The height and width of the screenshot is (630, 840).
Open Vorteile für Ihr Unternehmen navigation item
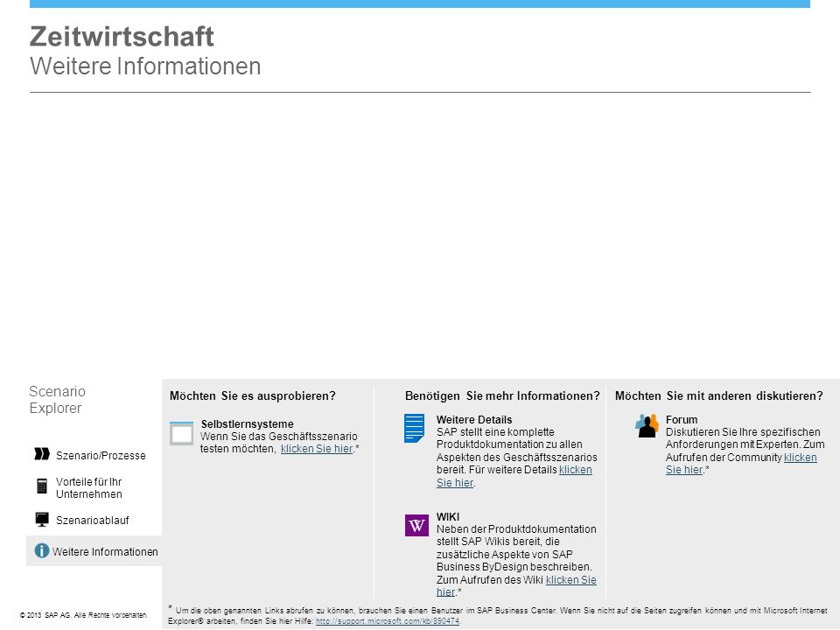(x=89, y=488)
